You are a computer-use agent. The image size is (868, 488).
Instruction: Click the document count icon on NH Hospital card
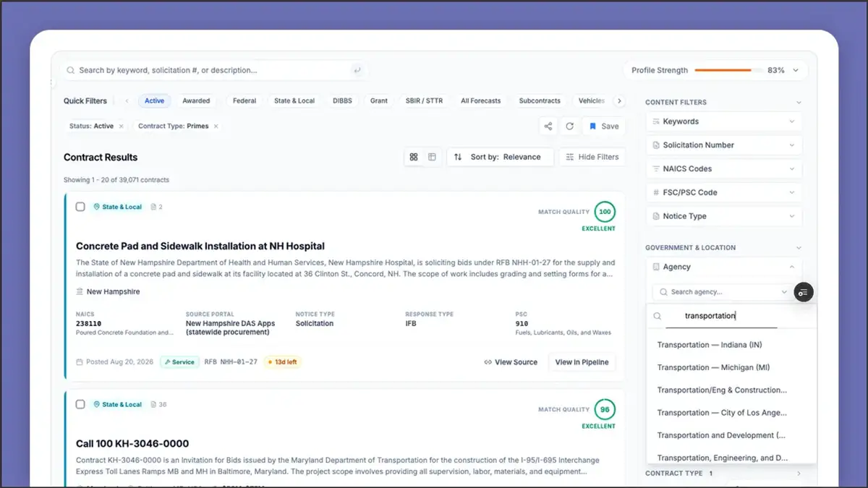pyautogui.click(x=153, y=207)
